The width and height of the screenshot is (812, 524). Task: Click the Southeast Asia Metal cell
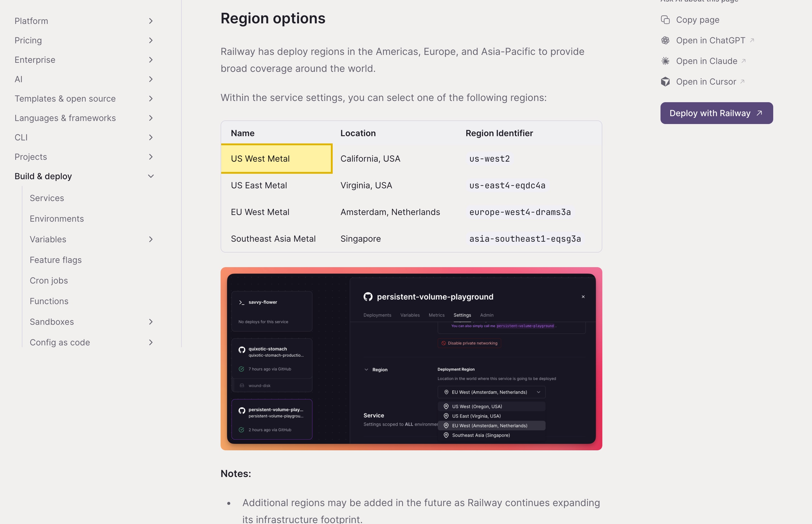[x=273, y=239]
